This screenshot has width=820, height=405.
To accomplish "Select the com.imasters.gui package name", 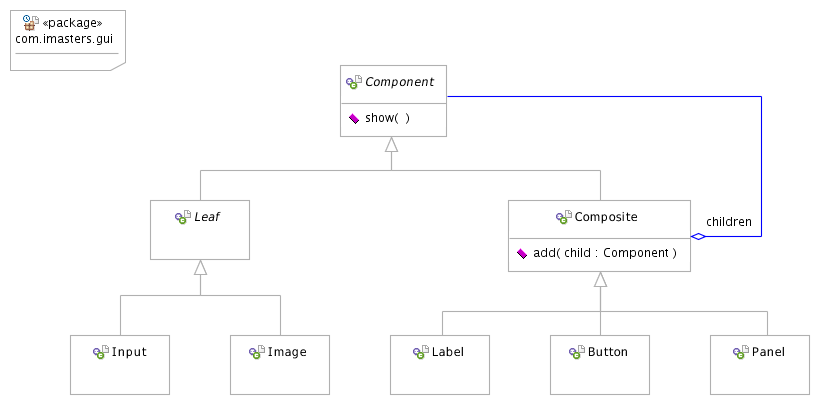I will [x=64, y=38].
